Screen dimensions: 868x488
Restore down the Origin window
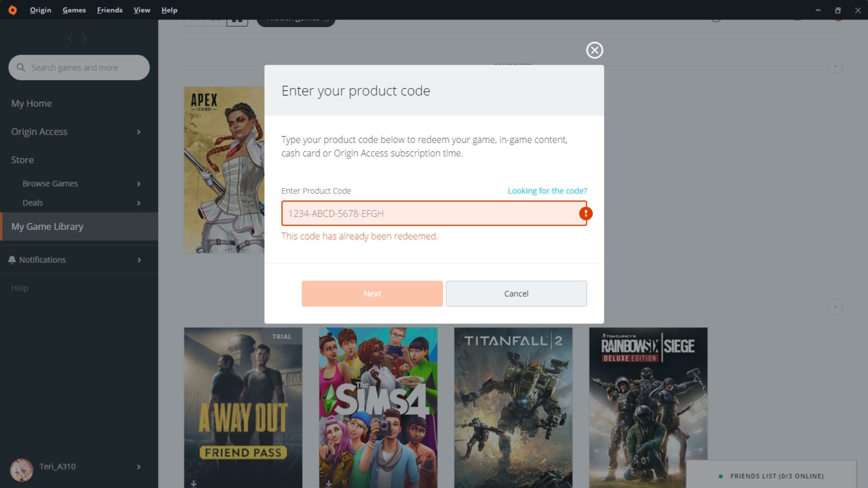click(x=838, y=10)
